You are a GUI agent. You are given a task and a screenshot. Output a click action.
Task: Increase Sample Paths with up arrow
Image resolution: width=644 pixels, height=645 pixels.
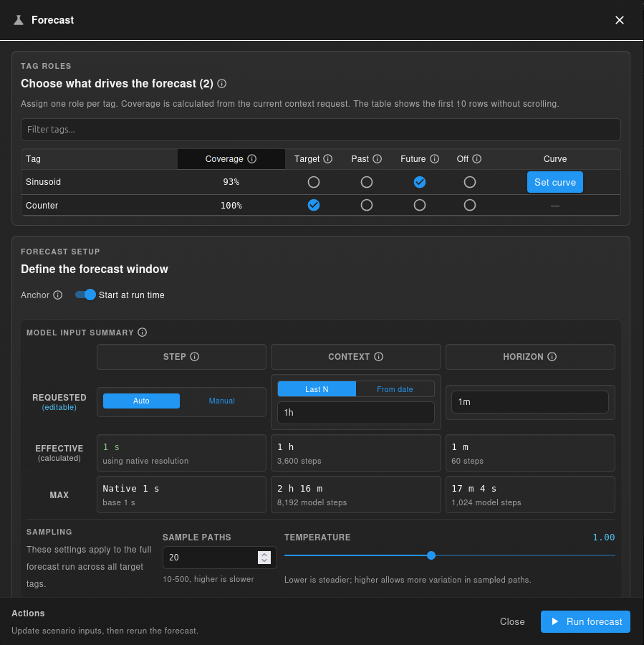tap(264, 554)
